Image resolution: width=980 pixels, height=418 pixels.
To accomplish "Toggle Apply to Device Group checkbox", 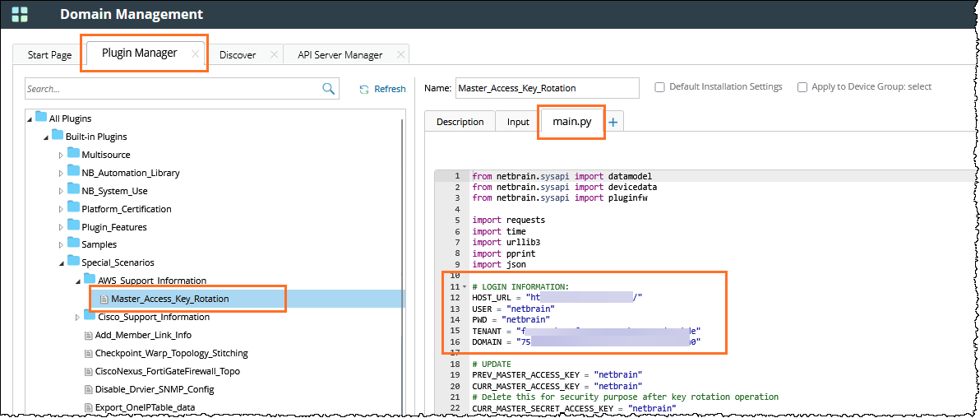I will (x=802, y=87).
